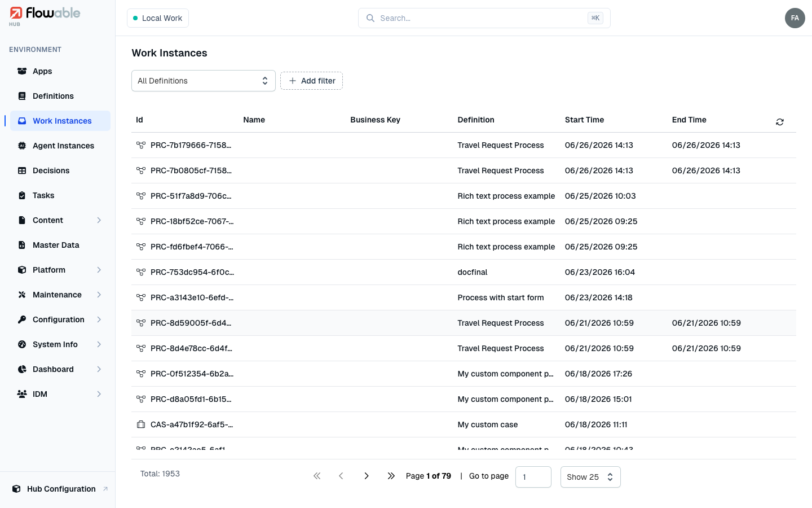Click the Start Time column header
The image size is (812, 508).
584,120
